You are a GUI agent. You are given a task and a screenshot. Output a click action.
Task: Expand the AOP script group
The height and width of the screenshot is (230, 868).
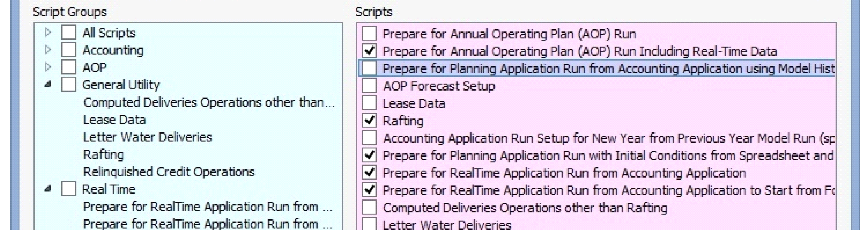coord(48,67)
